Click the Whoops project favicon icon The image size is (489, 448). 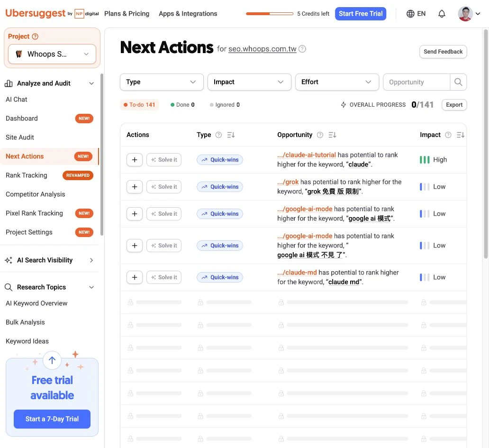click(18, 54)
